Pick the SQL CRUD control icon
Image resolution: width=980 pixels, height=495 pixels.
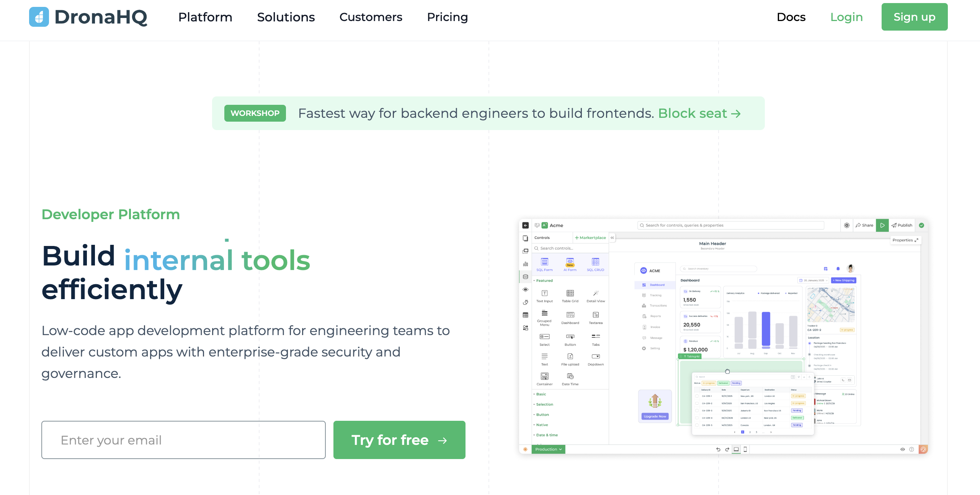click(x=595, y=262)
